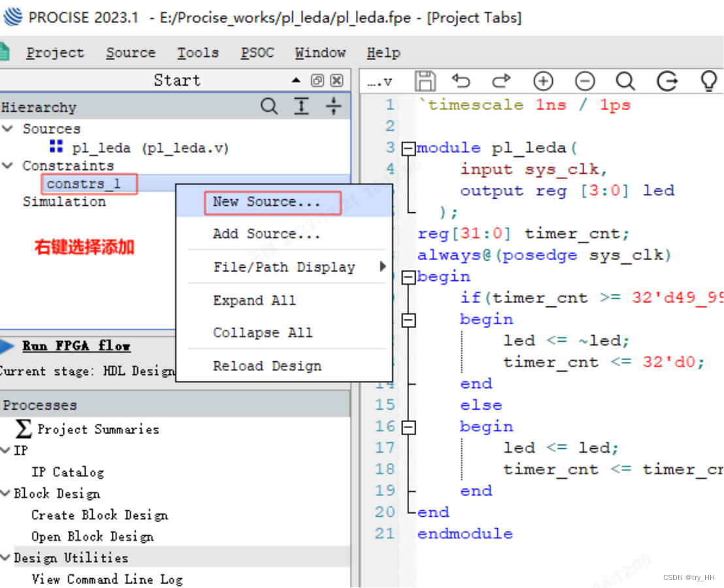This screenshot has height=588, width=724.
Task: Collapse the Sources tree node
Action: click(x=7, y=128)
